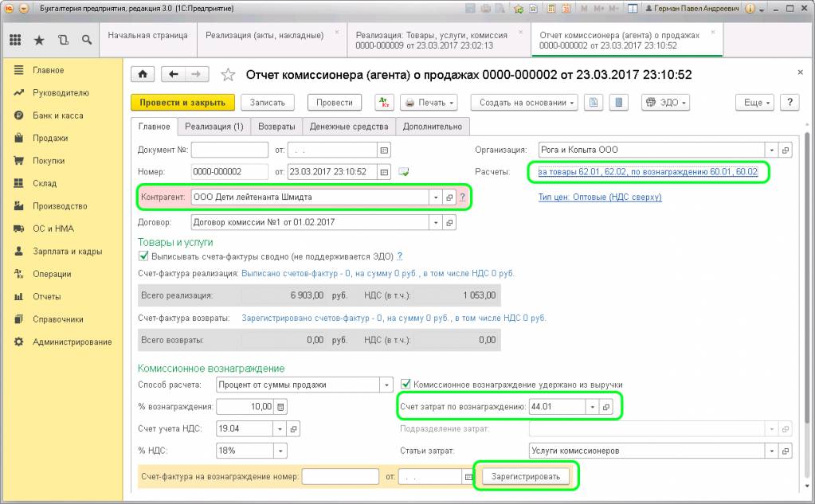Viewport: 815px width, 504px height.
Task: Click the green posted status icon after date
Action: 403,172
